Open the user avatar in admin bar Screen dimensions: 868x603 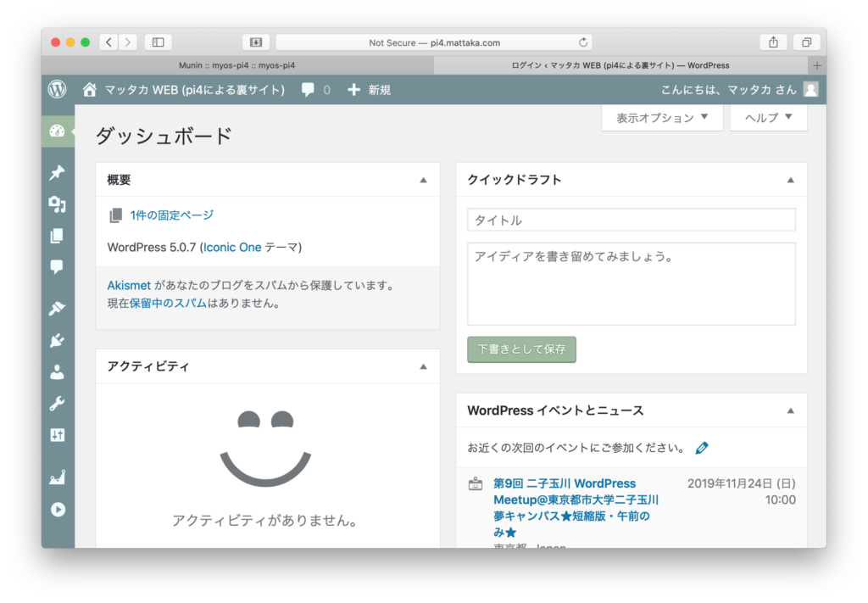811,90
